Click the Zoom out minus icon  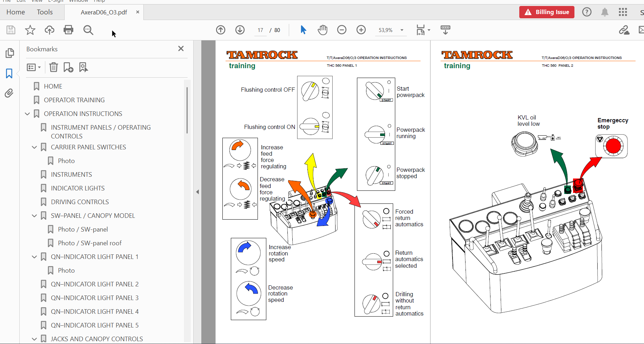[x=342, y=30]
